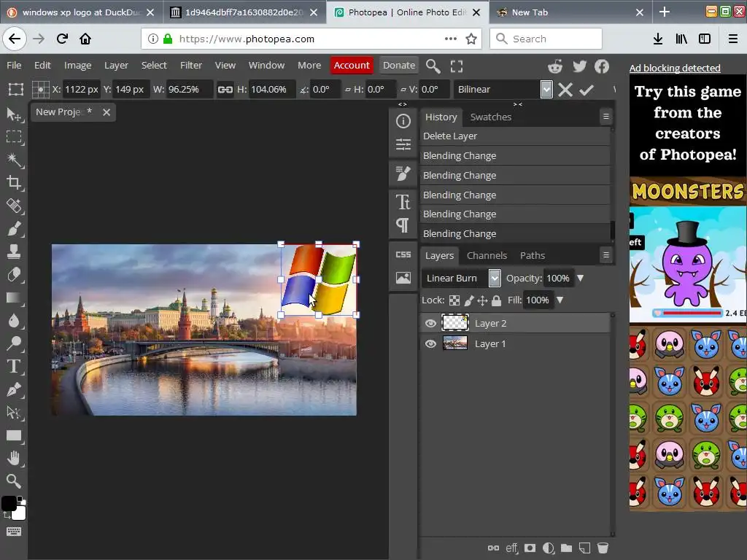Open the Brush settings panel icon
Viewport: 747px width, 560px height.
pyautogui.click(x=403, y=174)
